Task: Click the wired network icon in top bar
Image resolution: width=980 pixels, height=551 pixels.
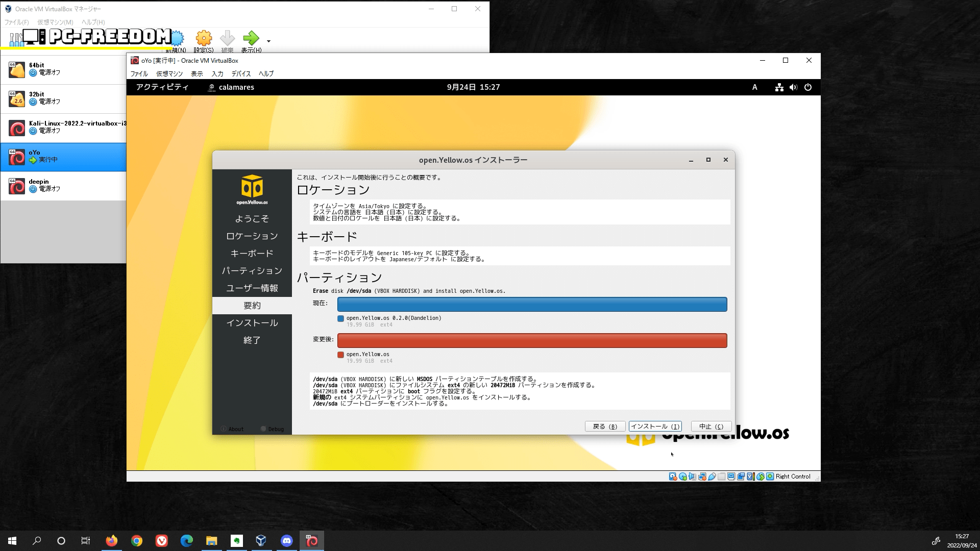Action: [x=779, y=87]
